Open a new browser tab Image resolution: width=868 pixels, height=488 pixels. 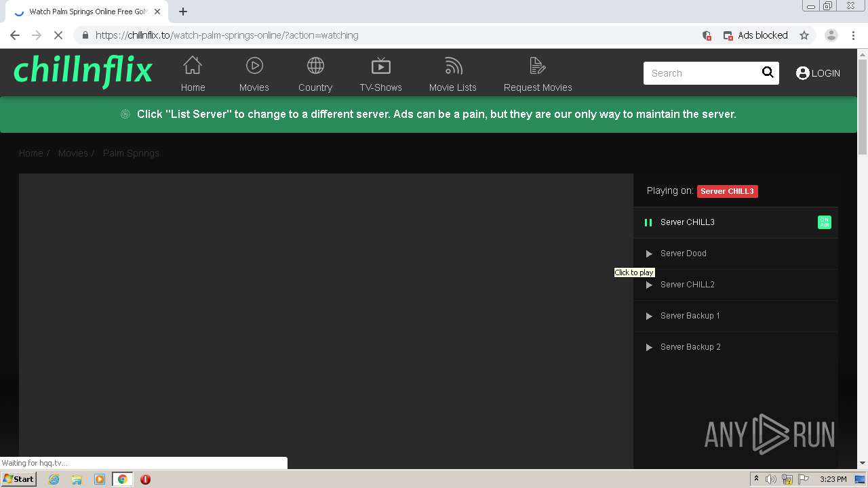pos(183,12)
